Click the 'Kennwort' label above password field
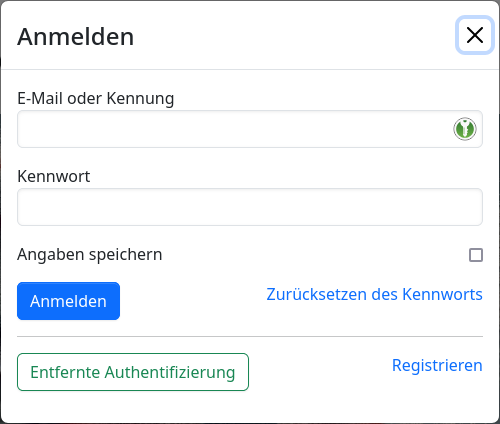The width and height of the screenshot is (500, 424). coord(54,176)
